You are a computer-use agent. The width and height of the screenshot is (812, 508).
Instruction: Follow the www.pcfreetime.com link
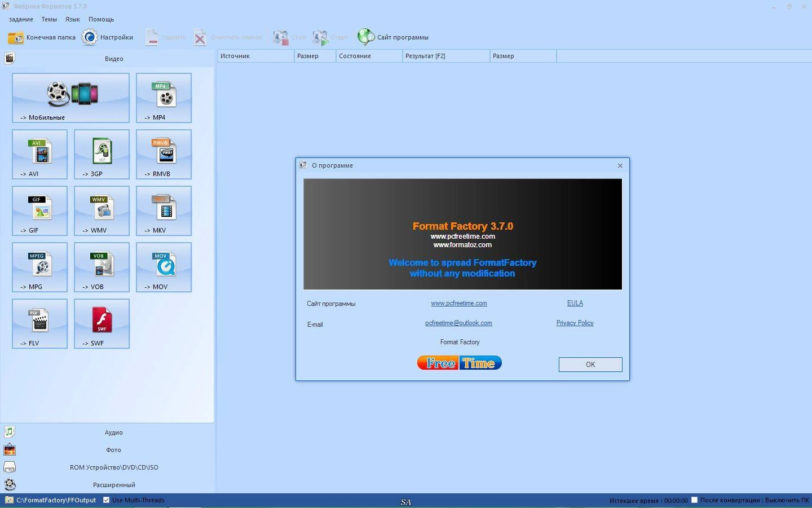coord(459,303)
